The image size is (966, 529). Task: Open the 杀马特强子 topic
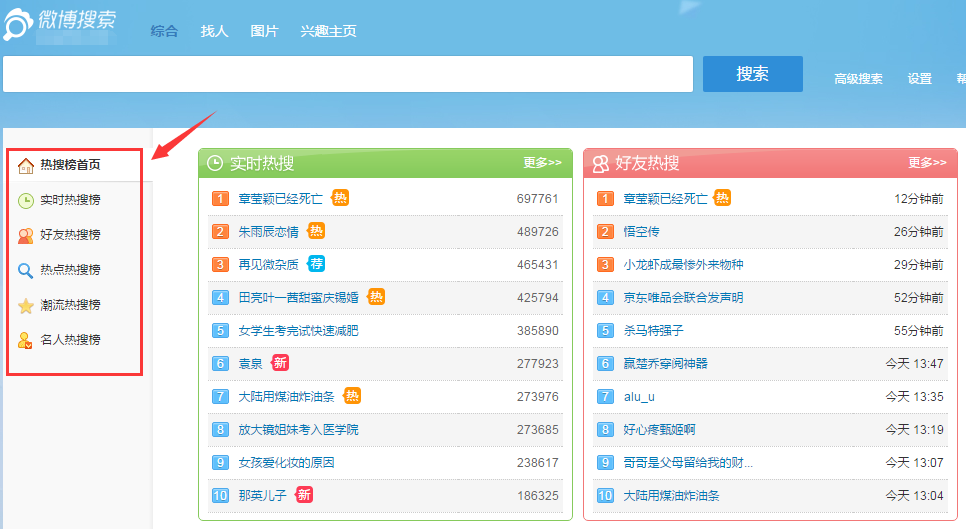[x=654, y=331]
